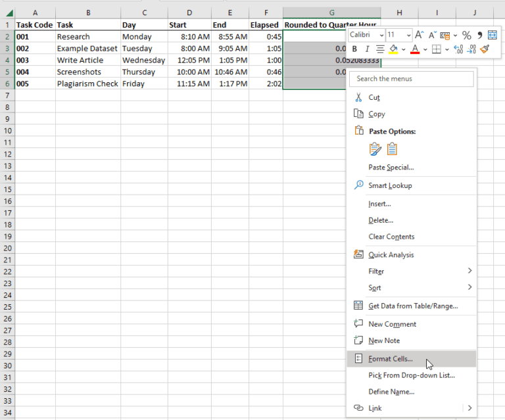Click the 'Example Dataset' cell
This screenshot has width=505, height=420.
click(88, 48)
